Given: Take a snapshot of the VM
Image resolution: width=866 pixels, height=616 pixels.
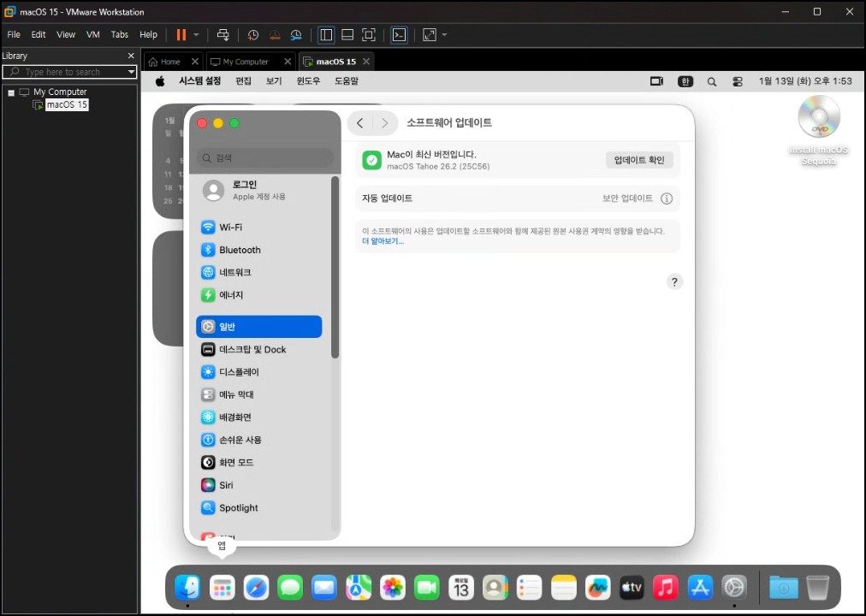Looking at the screenshot, I should [x=253, y=35].
